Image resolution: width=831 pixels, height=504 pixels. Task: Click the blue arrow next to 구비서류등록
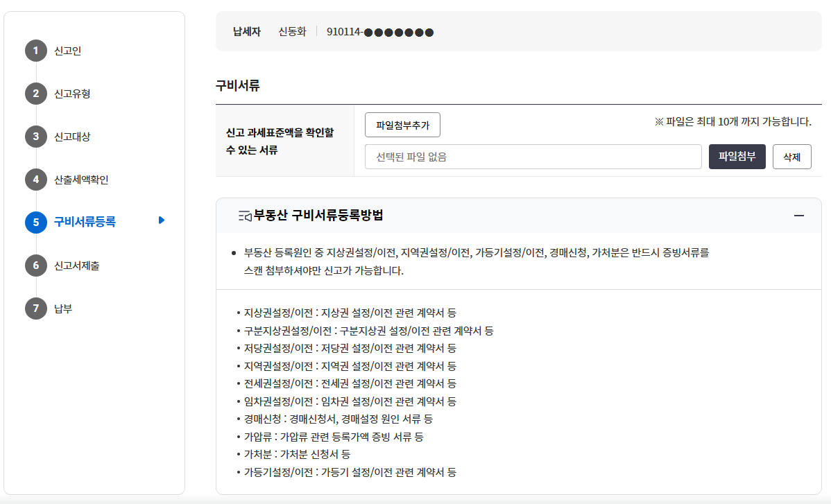point(161,220)
